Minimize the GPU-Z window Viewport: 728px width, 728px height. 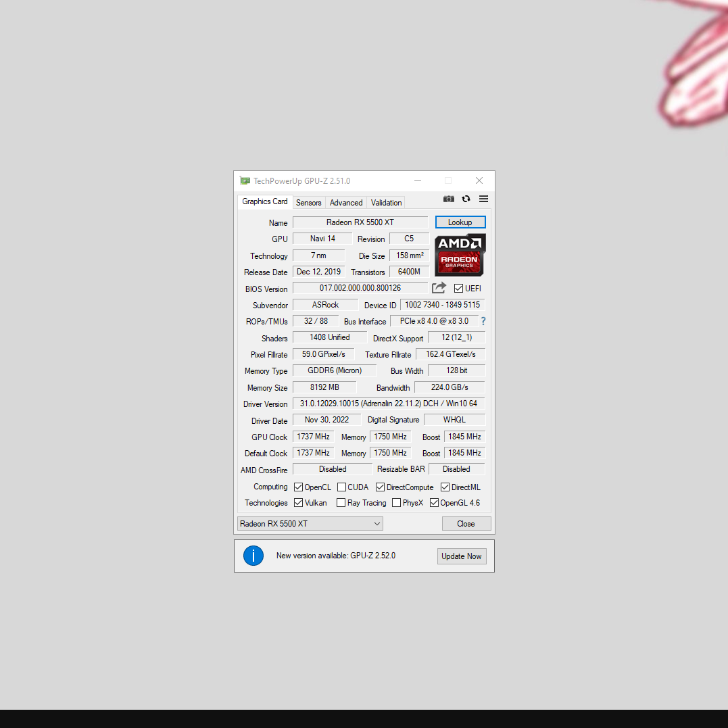coord(418,180)
